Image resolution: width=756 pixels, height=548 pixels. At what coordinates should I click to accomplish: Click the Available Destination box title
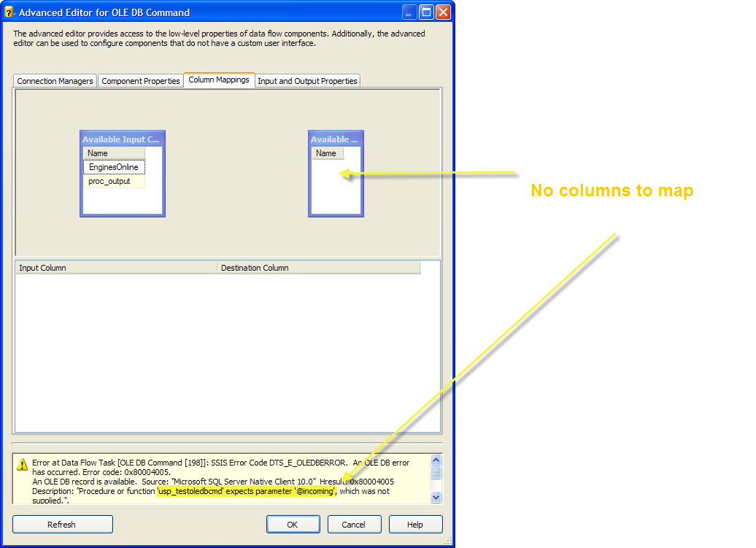point(335,139)
